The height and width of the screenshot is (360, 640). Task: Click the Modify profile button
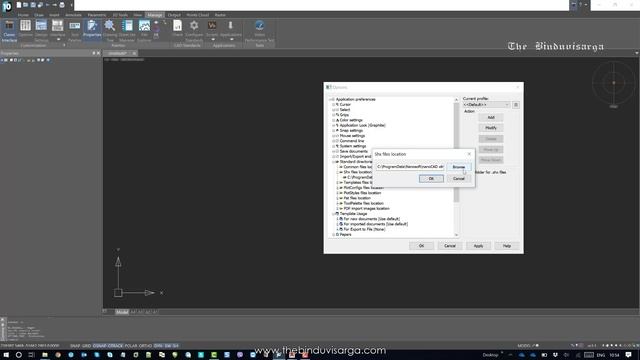[491, 128]
